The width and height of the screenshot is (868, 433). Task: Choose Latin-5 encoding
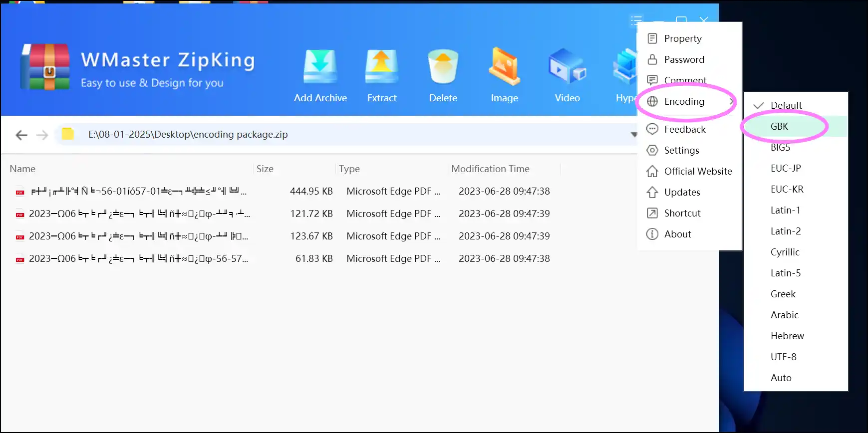796,273
